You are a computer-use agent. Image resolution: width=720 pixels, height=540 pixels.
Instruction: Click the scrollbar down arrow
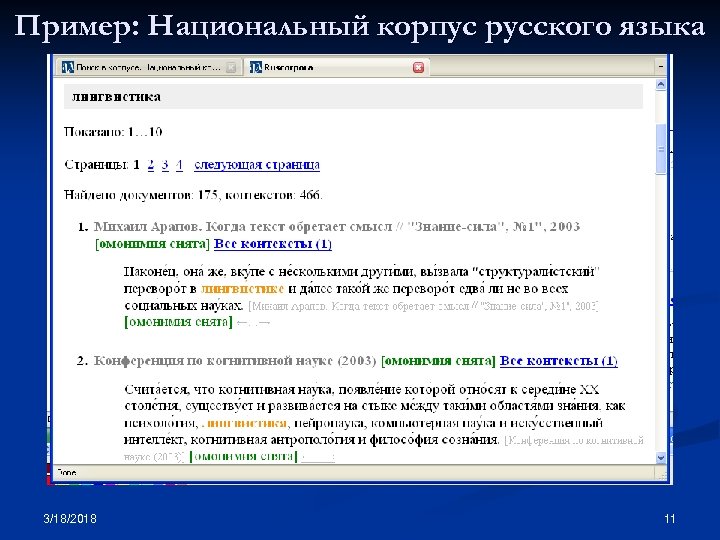(x=661, y=457)
